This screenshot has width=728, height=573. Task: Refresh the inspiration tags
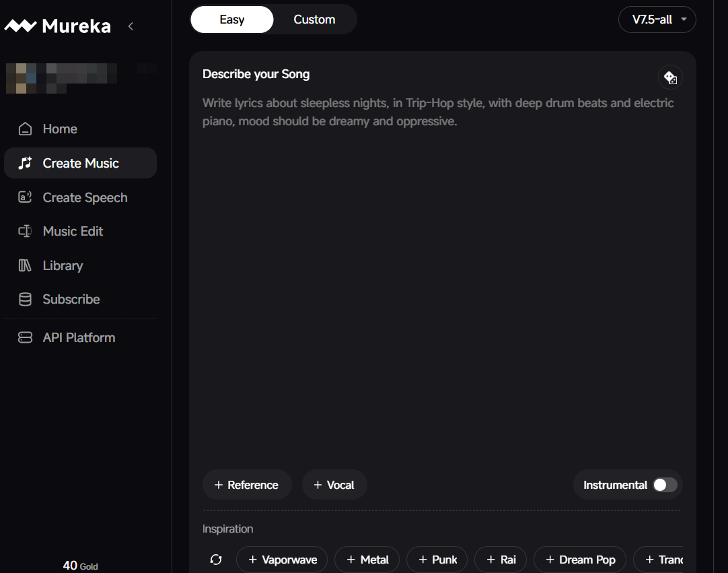(216, 560)
